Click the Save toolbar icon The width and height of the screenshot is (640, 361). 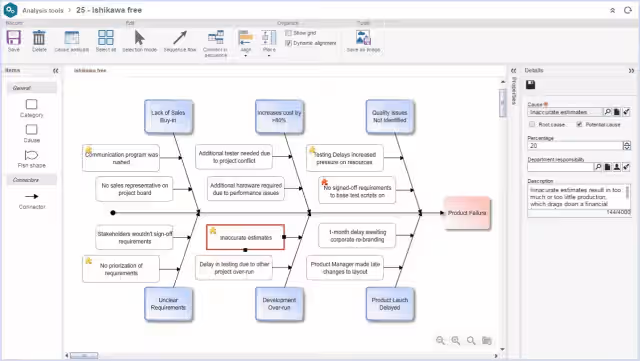tap(13, 38)
